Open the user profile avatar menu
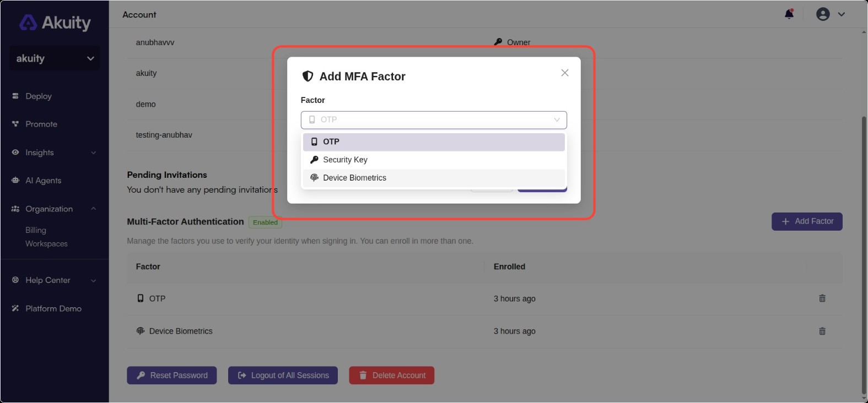Viewport: 868px width, 403px height. click(830, 14)
